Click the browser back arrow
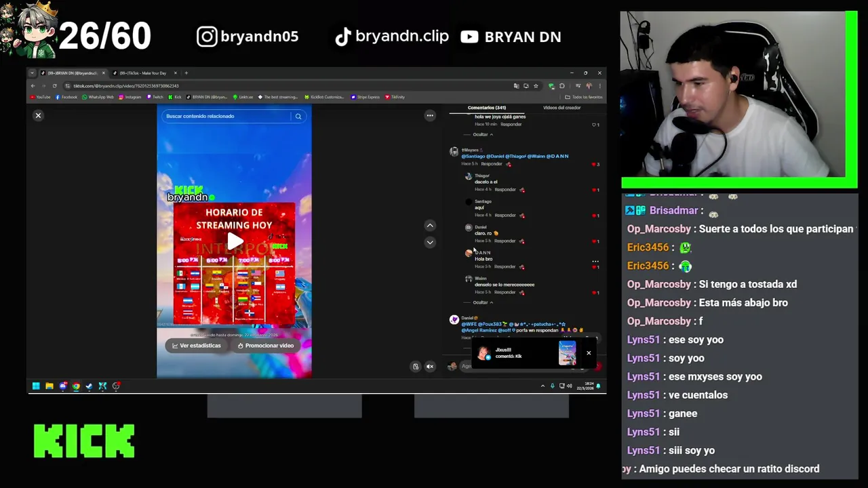This screenshot has width=868, height=488. coord(33,86)
